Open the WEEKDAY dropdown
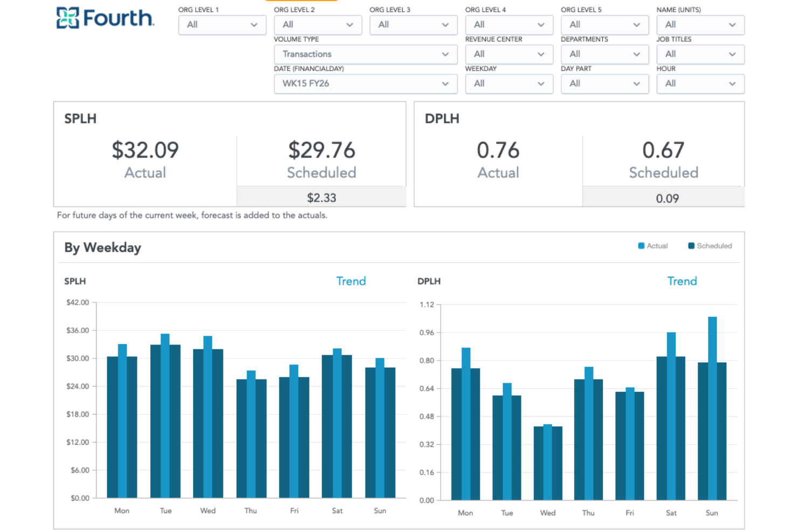Viewport: 798px width, 532px height. tap(509, 84)
